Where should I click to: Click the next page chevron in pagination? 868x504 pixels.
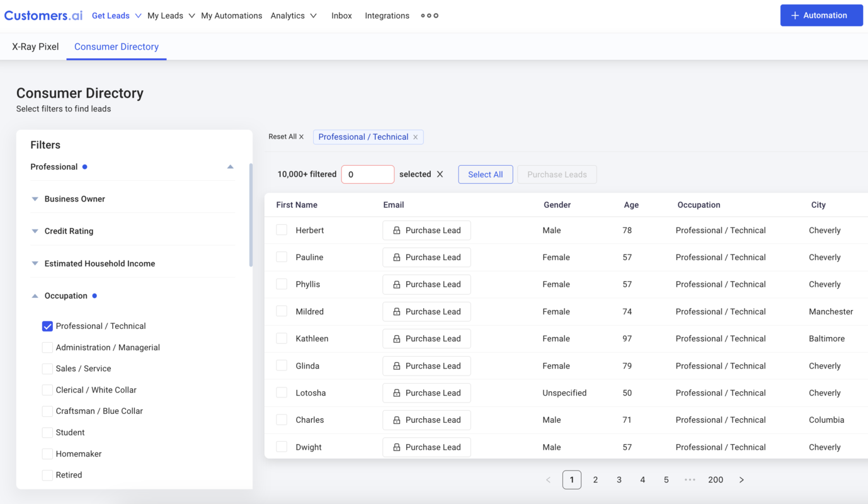tap(741, 479)
